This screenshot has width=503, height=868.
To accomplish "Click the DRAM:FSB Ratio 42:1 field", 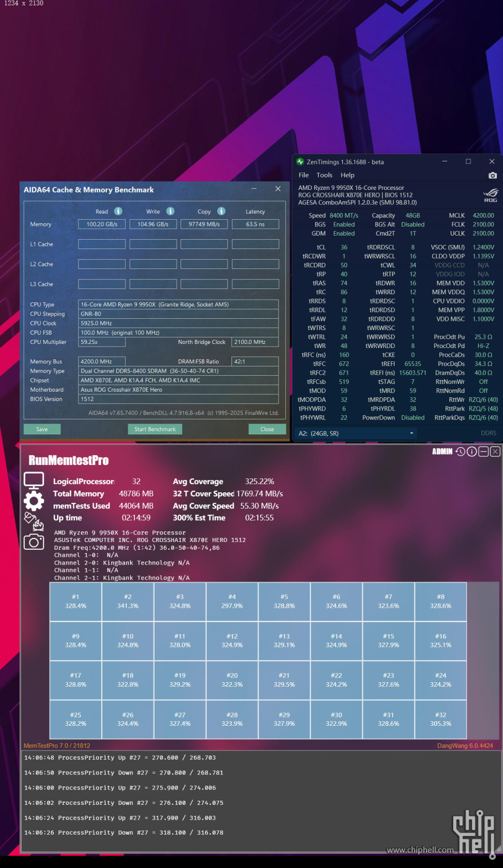I will click(255, 361).
